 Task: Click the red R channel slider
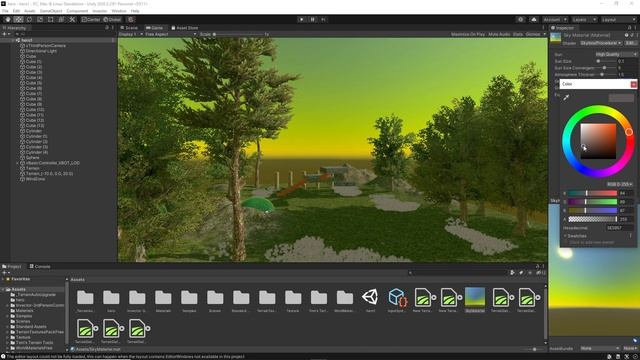click(593, 193)
